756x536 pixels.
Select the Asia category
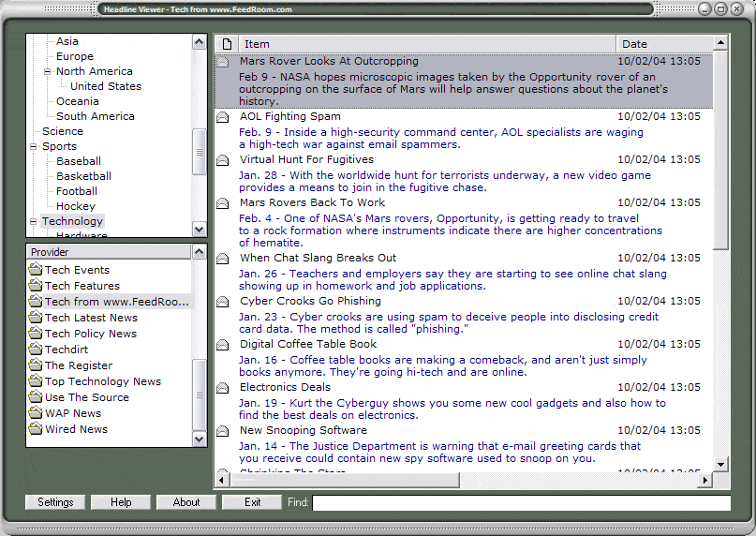(67, 41)
